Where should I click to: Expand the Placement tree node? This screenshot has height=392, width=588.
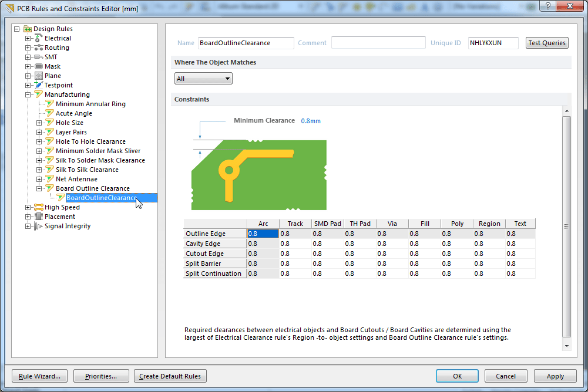click(28, 217)
